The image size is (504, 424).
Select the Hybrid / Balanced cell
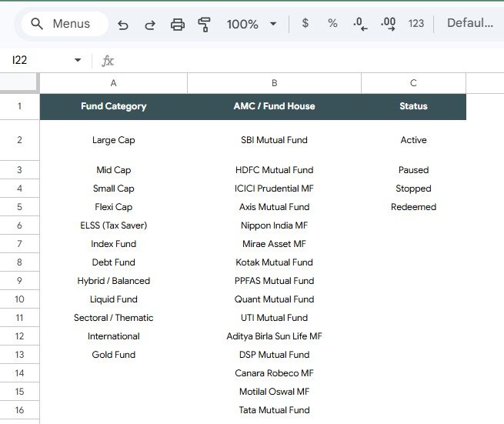pos(113,281)
